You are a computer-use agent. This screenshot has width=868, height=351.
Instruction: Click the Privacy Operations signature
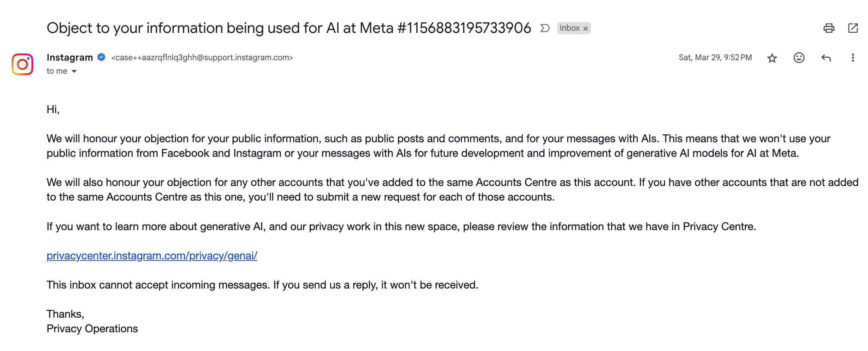92,329
